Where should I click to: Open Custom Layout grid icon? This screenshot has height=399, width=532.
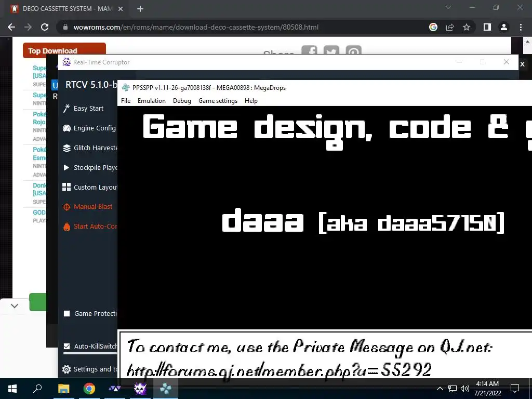coord(66,187)
